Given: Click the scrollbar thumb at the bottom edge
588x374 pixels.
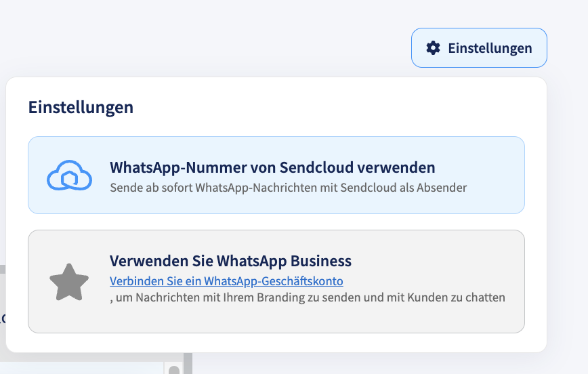Looking at the screenshot, I should point(174,369).
